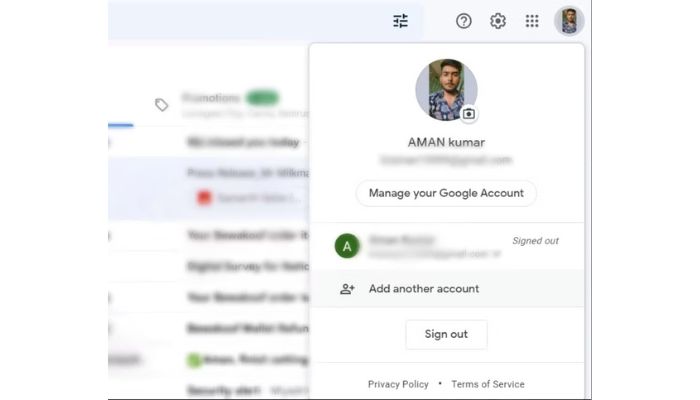This screenshot has height=400, width=700.
Task: Click the AMAN kumar name text
Action: [446, 142]
